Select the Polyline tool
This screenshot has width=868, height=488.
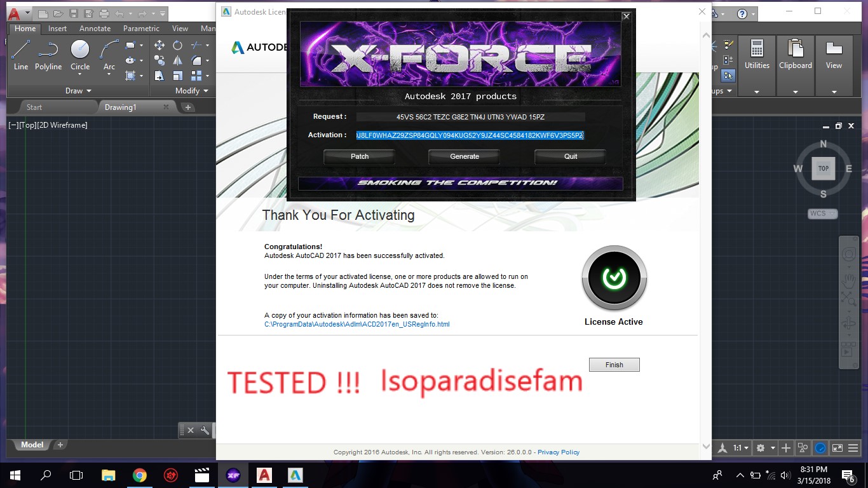pos(48,55)
